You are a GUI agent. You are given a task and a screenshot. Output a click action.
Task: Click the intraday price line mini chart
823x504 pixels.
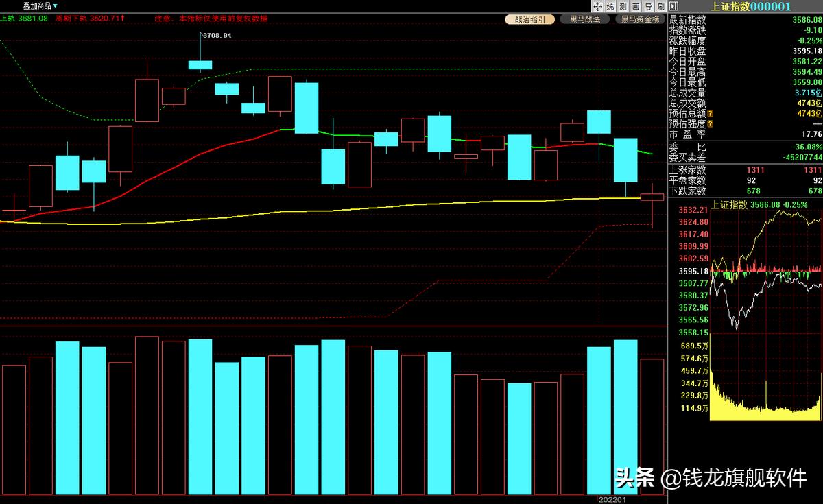point(765,271)
